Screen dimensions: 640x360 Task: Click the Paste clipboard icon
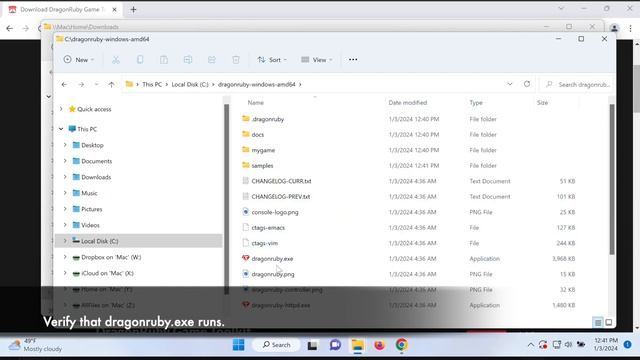point(164,60)
